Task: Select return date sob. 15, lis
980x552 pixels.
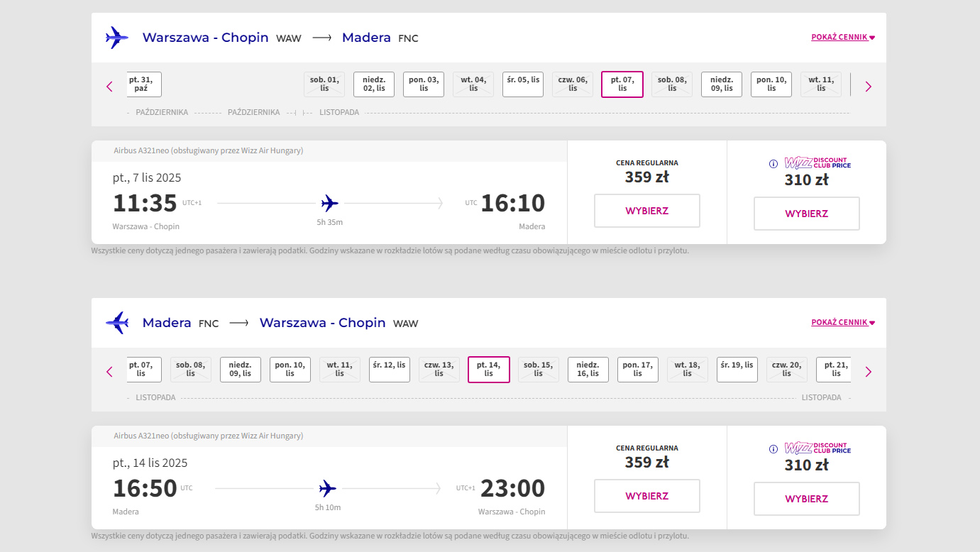Action: click(538, 370)
